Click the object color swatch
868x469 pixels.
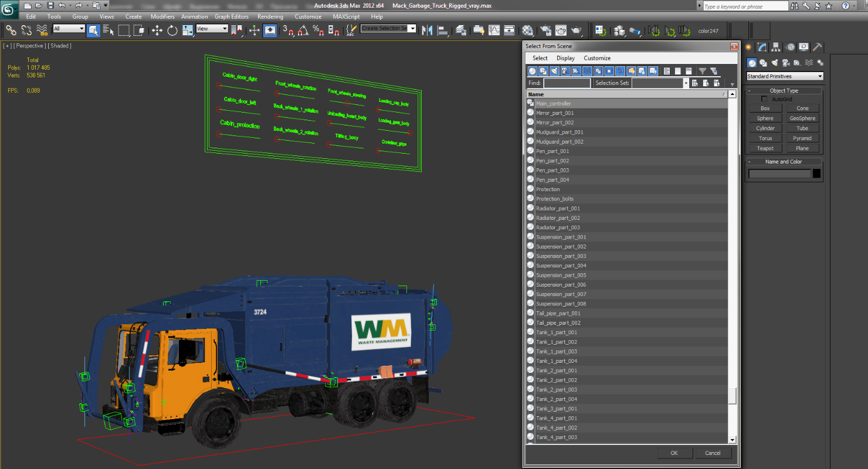[816, 174]
